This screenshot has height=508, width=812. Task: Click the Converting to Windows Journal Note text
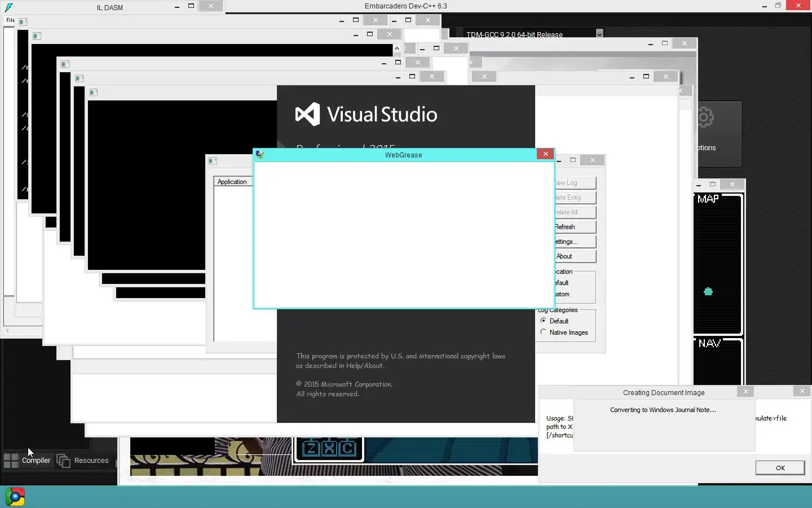[x=663, y=410]
